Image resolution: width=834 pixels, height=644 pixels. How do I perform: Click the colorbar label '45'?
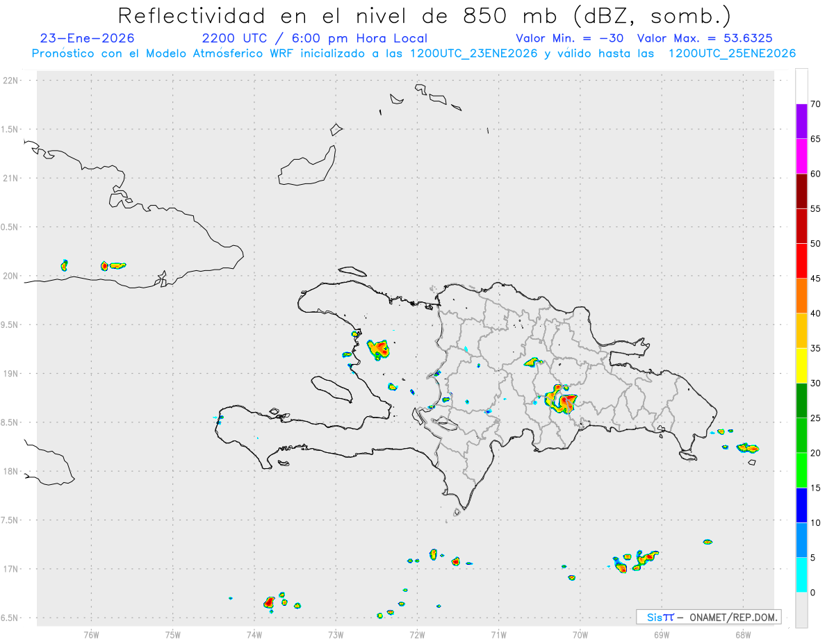point(815,279)
